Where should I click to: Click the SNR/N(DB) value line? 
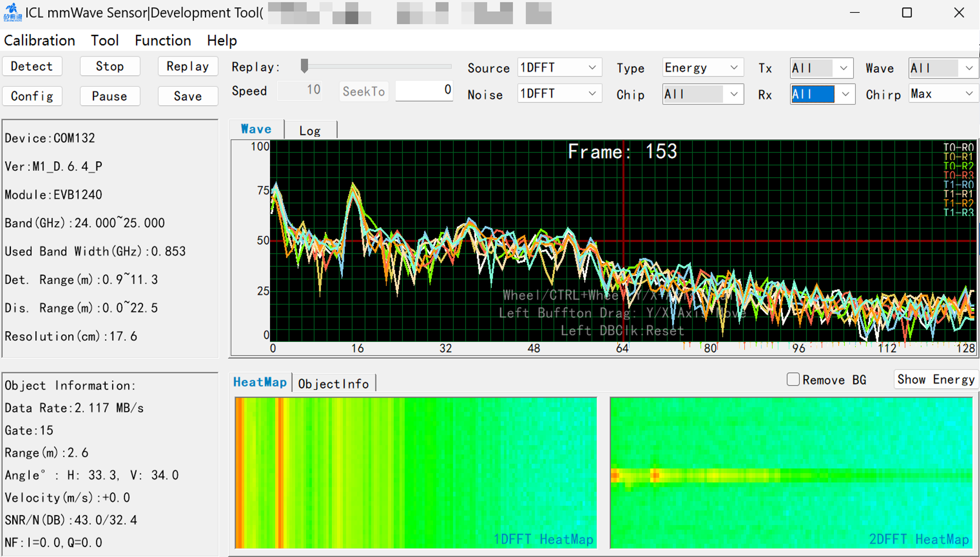(71, 520)
